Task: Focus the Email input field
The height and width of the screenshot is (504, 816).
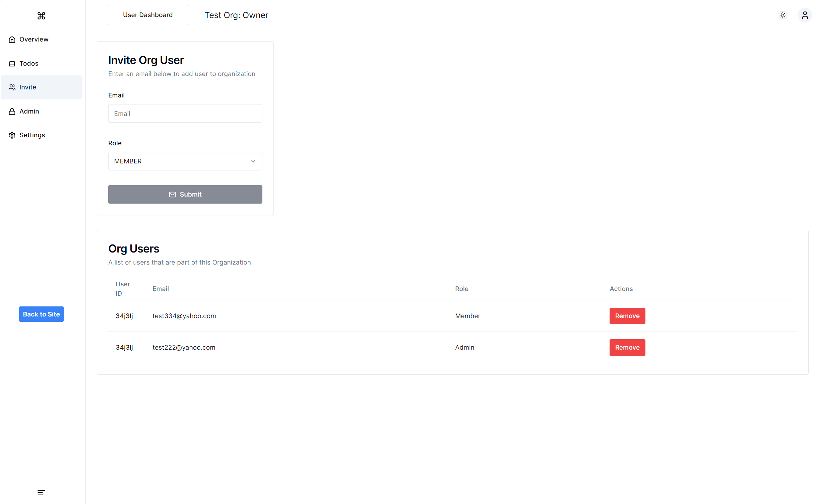Action: click(x=185, y=114)
